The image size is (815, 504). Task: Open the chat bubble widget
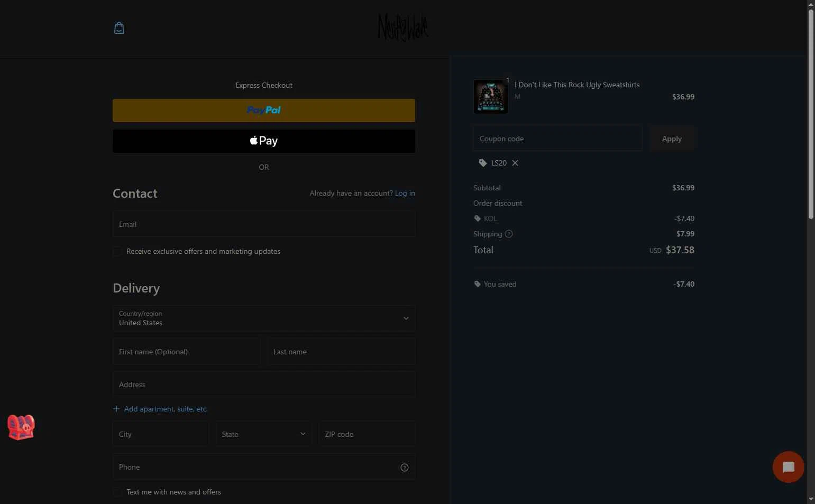[788, 467]
